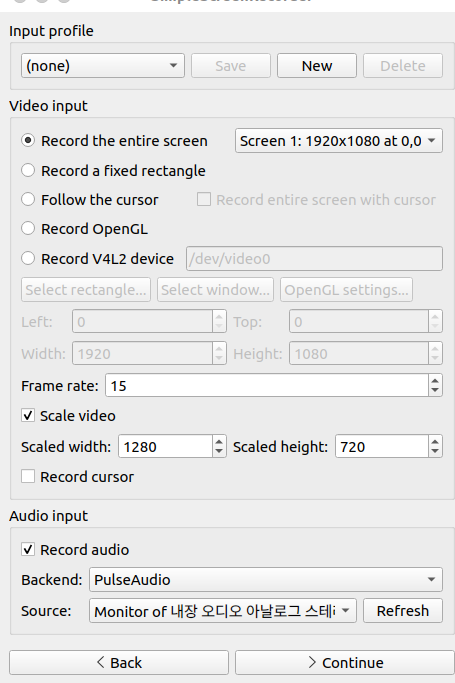This screenshot has width=455, height=683.
Task: Open the audio Source dropdown
Action: [222, 611]
